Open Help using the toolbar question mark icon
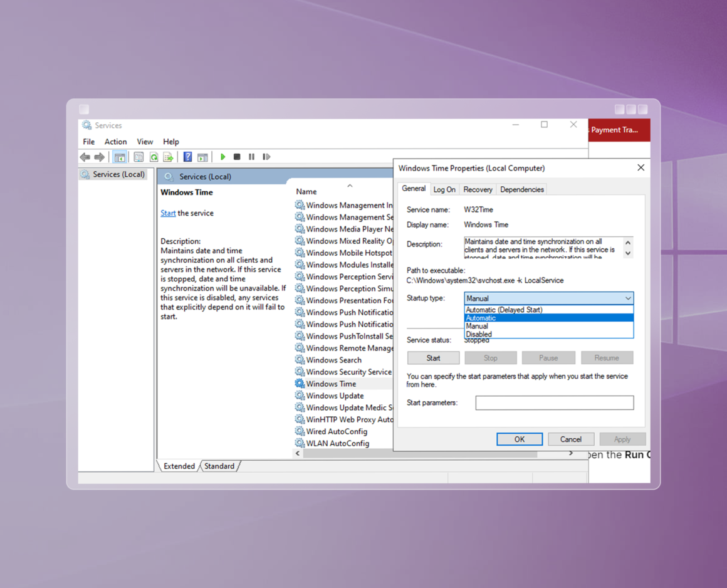Screen dimensions: 727x588 click(x=187, y=157)
